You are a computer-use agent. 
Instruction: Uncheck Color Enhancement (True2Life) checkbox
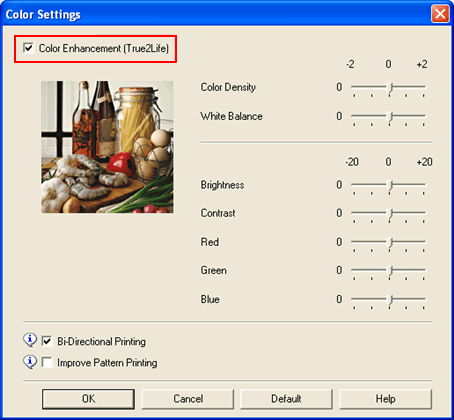28,48
